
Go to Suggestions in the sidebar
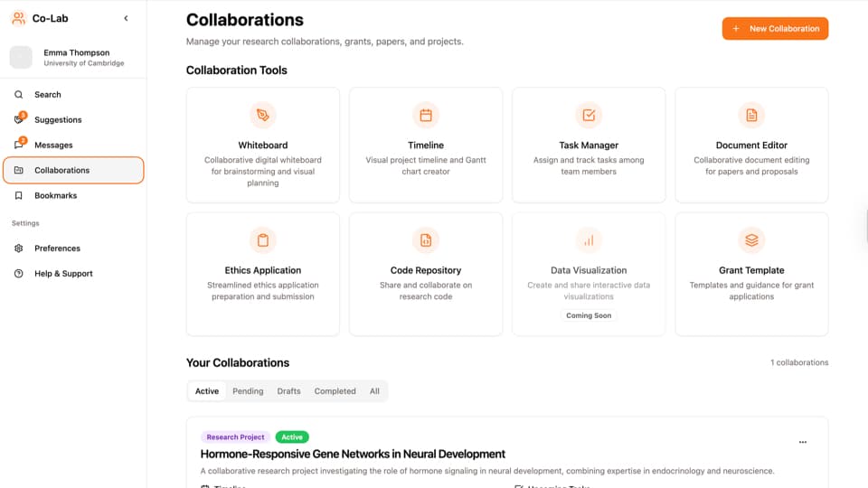tap(73, 120)
